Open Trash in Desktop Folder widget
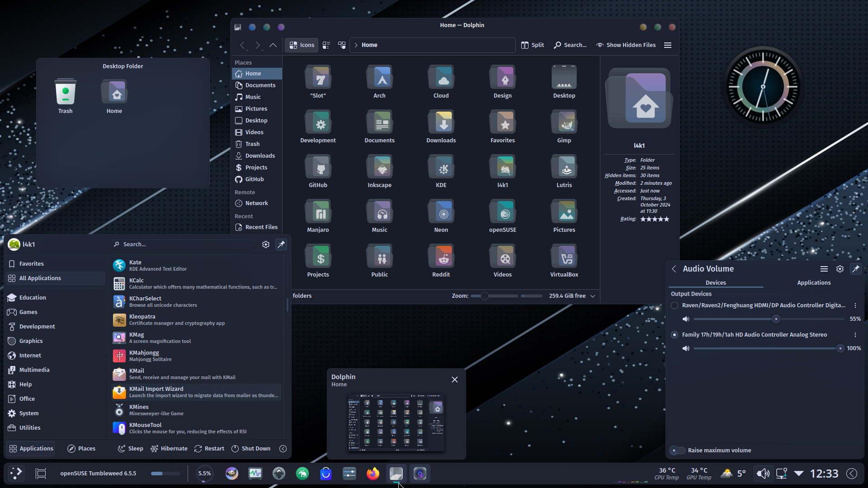This screenshot has width=868, height=488. [65, 97]
